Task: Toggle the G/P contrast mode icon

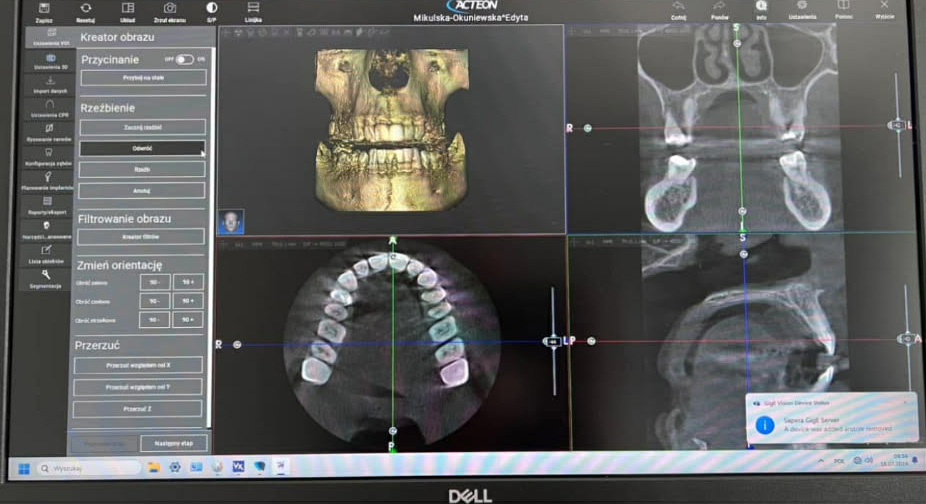Action: tap(211, 10)
